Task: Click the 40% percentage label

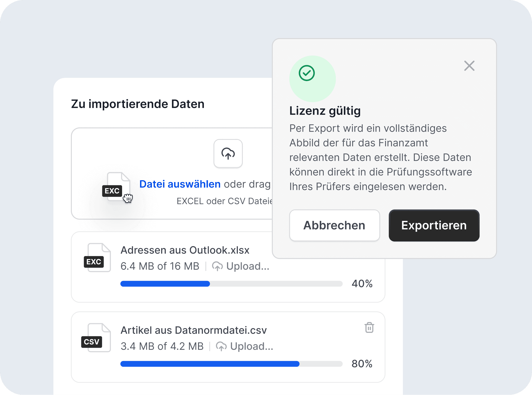Action: click(x=362, y=284)
